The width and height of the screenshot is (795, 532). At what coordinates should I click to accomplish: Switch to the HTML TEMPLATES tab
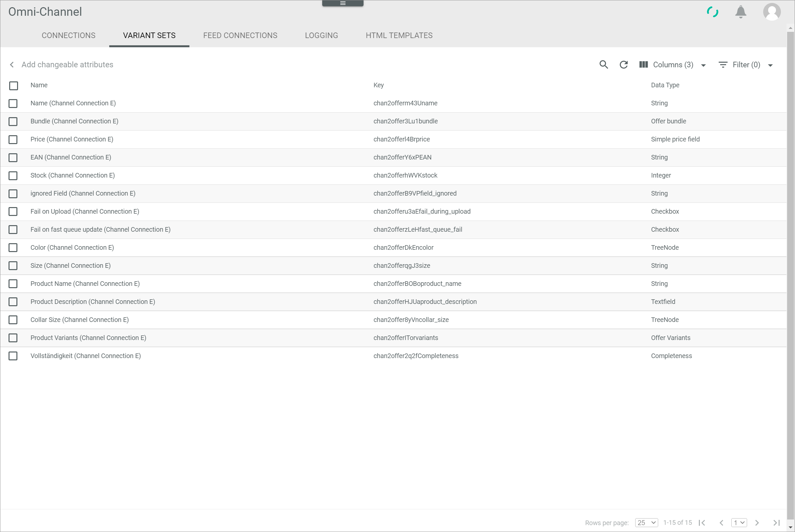pyautogui.click(x=399, y=35)
